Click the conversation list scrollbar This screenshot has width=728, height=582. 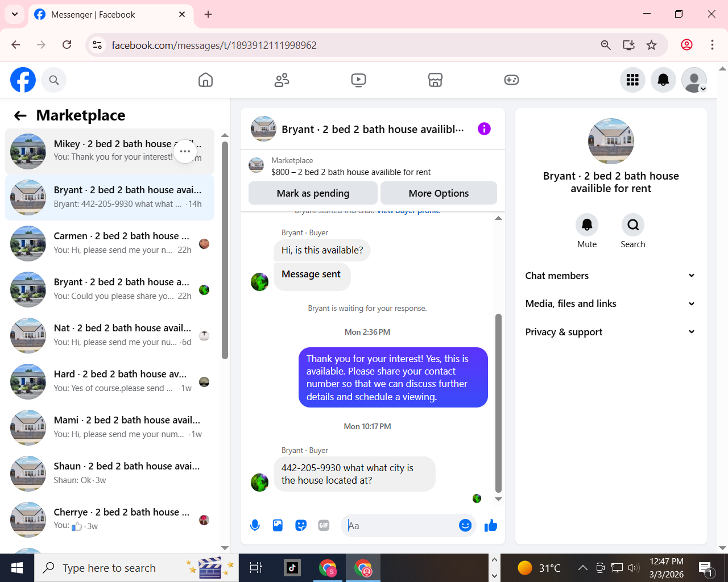point(225,250)
